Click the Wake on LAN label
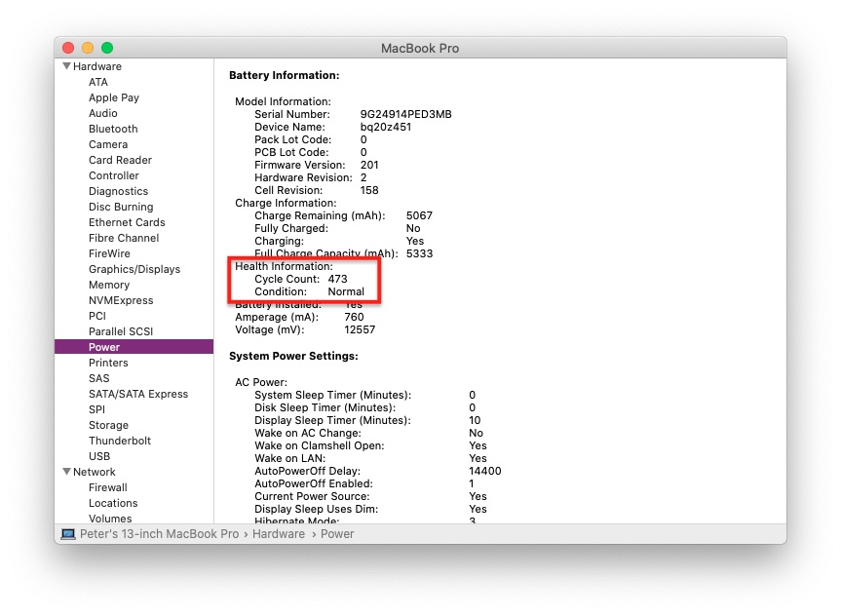 (x=289, y=458)
